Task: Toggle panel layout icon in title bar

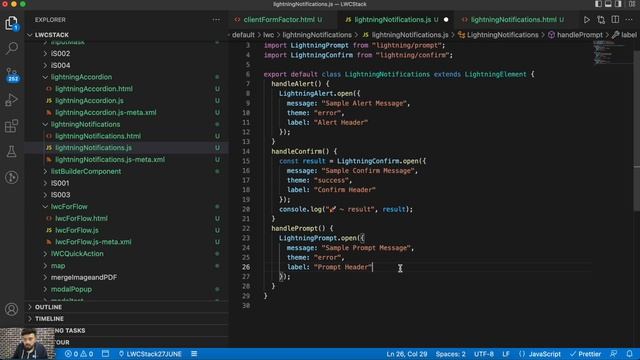Action: click(608, 4)
